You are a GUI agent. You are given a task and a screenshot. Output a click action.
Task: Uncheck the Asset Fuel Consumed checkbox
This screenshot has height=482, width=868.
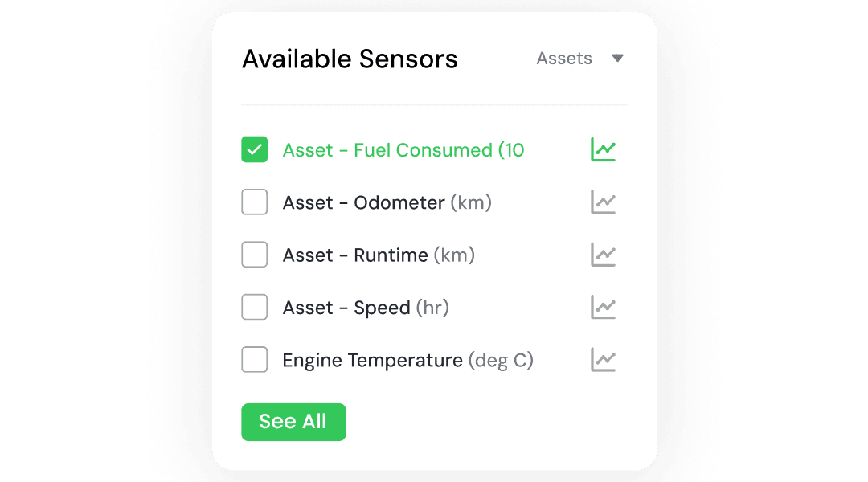click(255, 149)
